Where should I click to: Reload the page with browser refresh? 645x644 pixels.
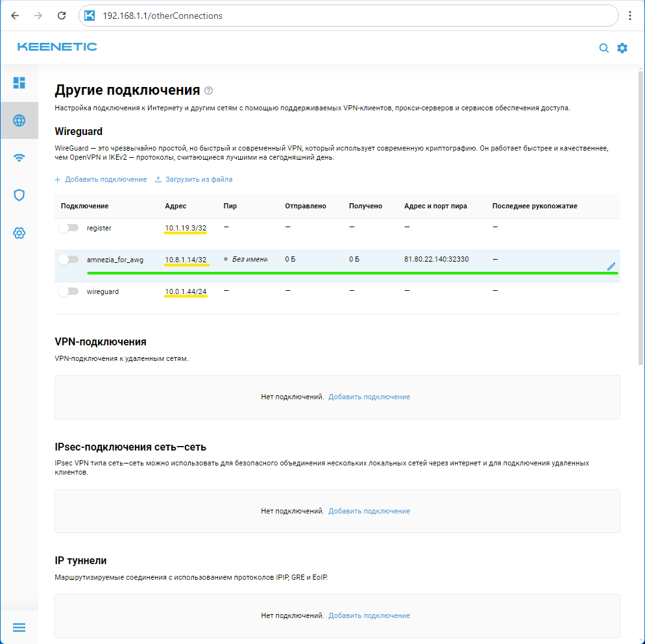pos(62,16)
